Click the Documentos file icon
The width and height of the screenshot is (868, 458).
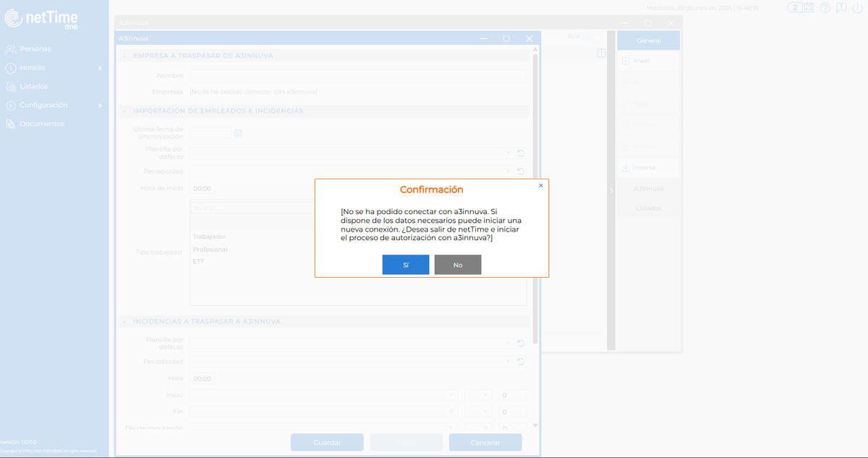point(10,124)
